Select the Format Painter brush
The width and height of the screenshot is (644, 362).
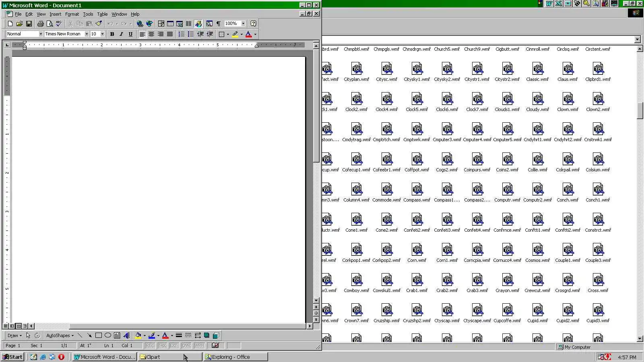[99, 24]
